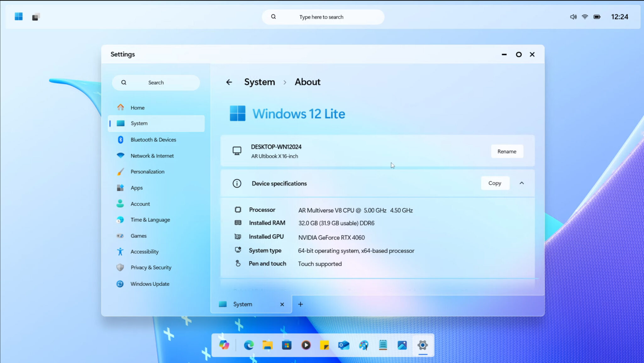644x363 pixels.
Task: Rename the DESKTOP-WN12024 device
Action: [x=507, y=151]
